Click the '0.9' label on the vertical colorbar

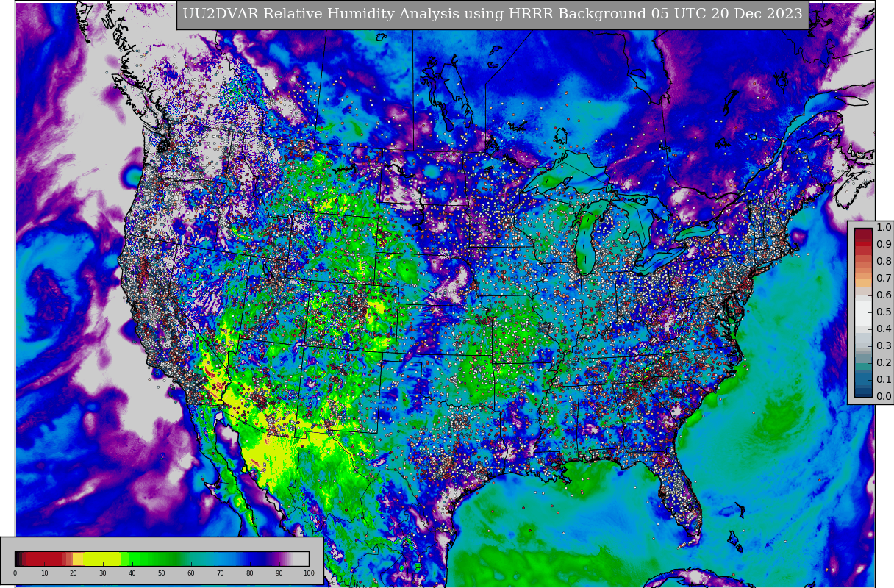[x=884, y=245]
